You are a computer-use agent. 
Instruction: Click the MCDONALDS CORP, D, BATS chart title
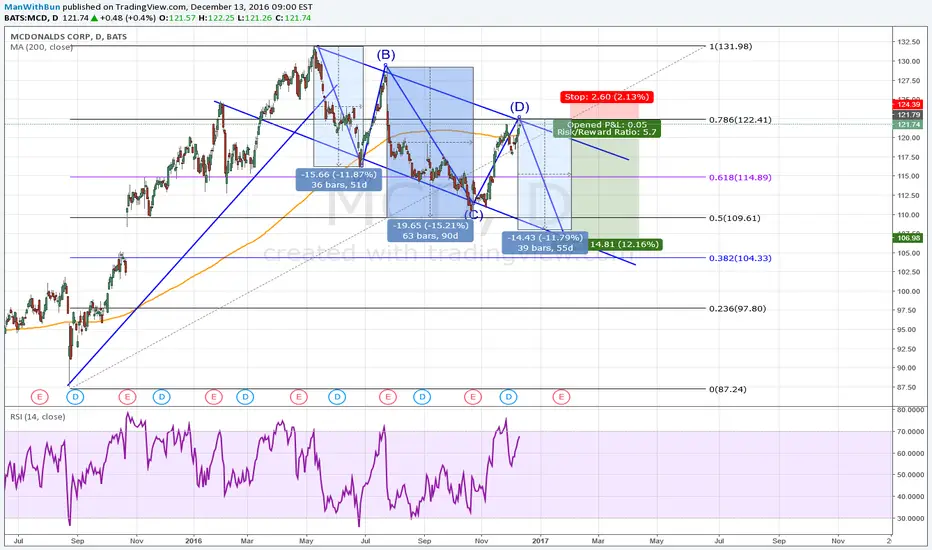click(x=68, y=36)
